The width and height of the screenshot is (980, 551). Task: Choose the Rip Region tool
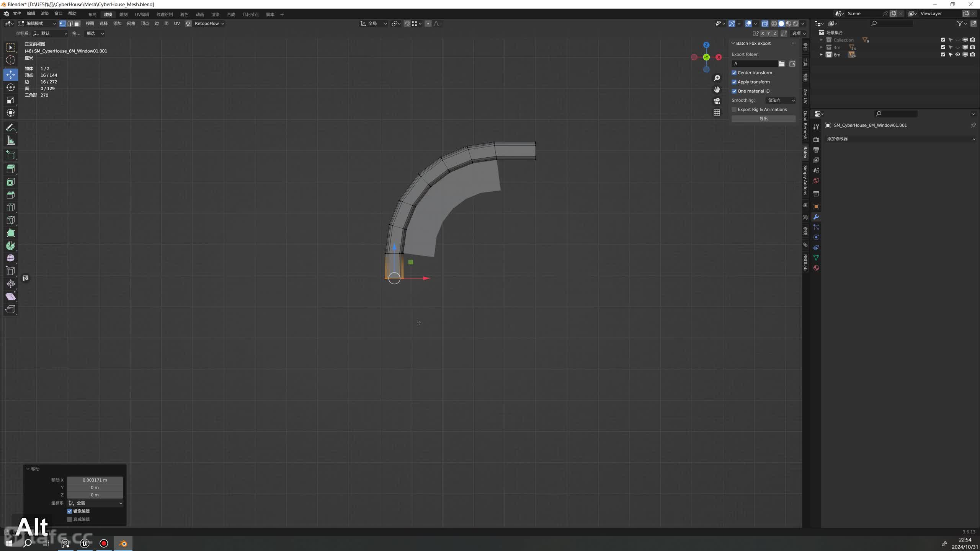11,309
